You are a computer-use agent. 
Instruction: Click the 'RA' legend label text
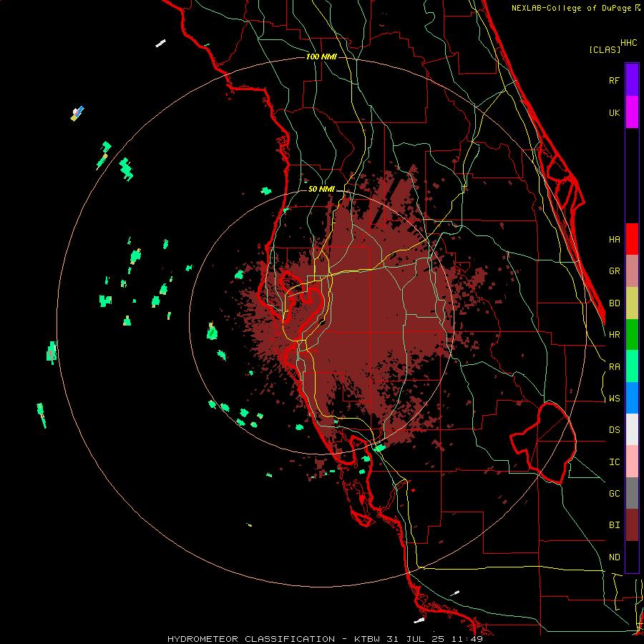click(x=614, y=367)
